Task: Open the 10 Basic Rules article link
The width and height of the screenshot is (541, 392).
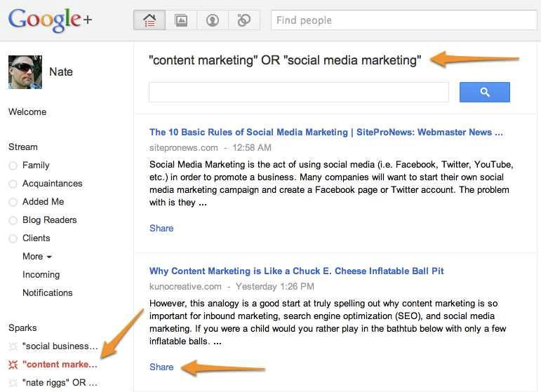Action: pyautogui.click(x=326, y=133)
